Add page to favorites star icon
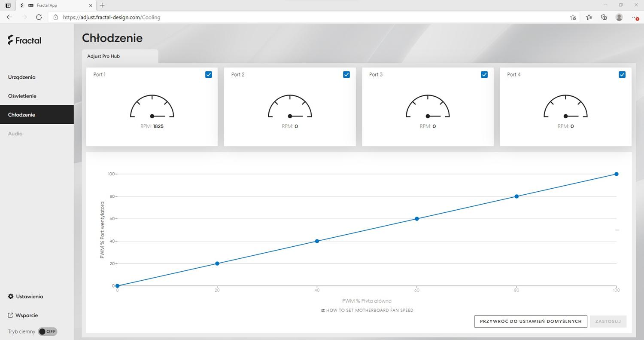Screen dimensions: 644x340 pos(573,17)
